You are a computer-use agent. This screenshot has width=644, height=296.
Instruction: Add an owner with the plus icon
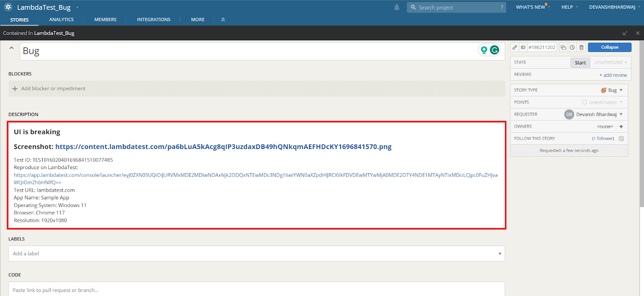pyautogui.click(x=621, y=126)
